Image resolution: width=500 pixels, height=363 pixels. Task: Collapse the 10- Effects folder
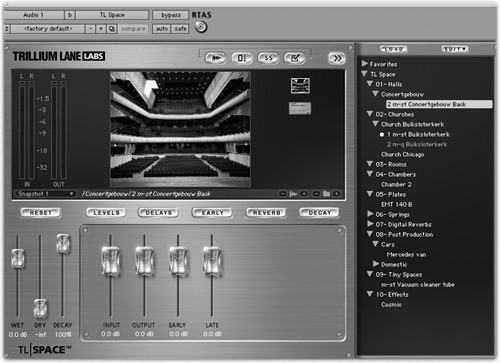tap(370, 294)
